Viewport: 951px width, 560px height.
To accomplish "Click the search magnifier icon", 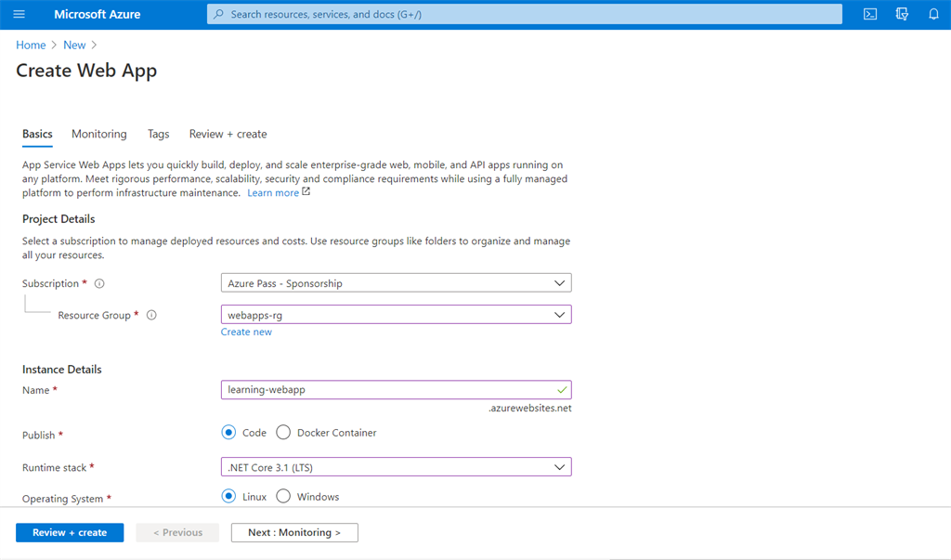I will pos(218,15).
